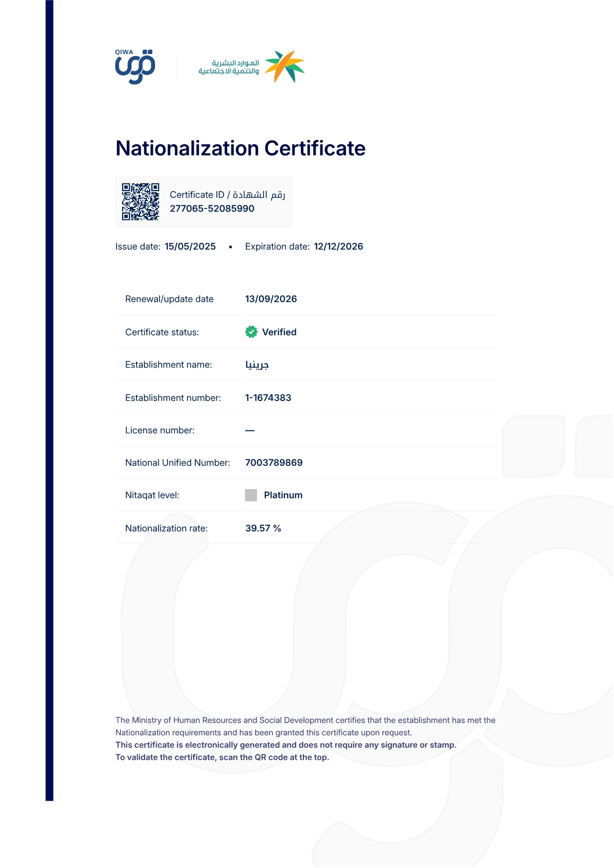The width and height of the screenshot is (614, 868).
Task: Click National Unified Number 7003789869
Action: 274,463
